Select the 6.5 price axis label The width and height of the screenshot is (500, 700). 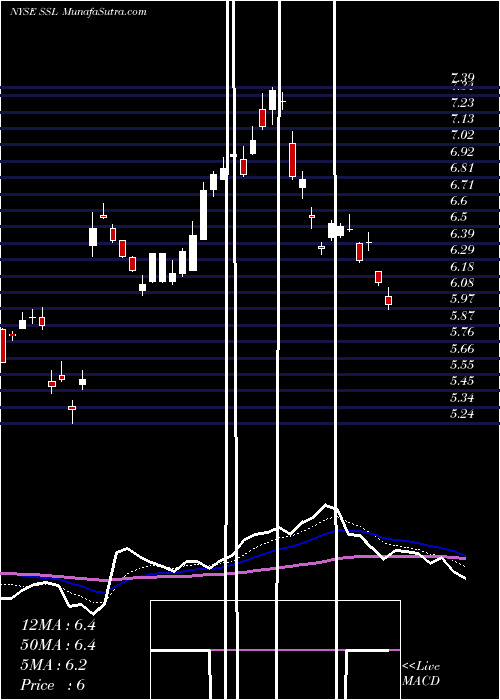tap(459, 217)
